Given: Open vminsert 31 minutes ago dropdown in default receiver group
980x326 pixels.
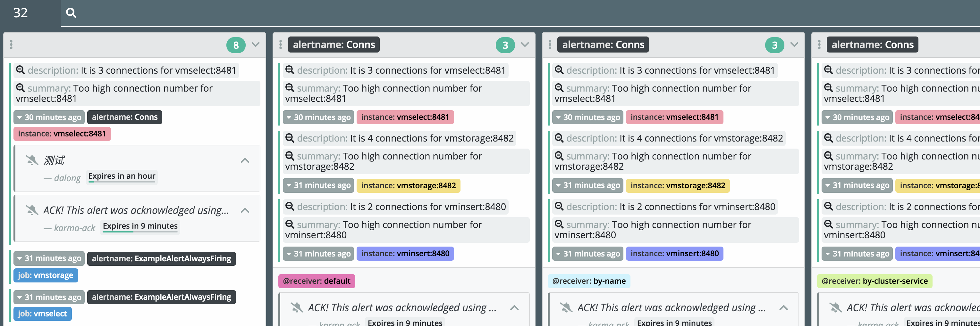Looking at the screenshot, I should (318, 254).
